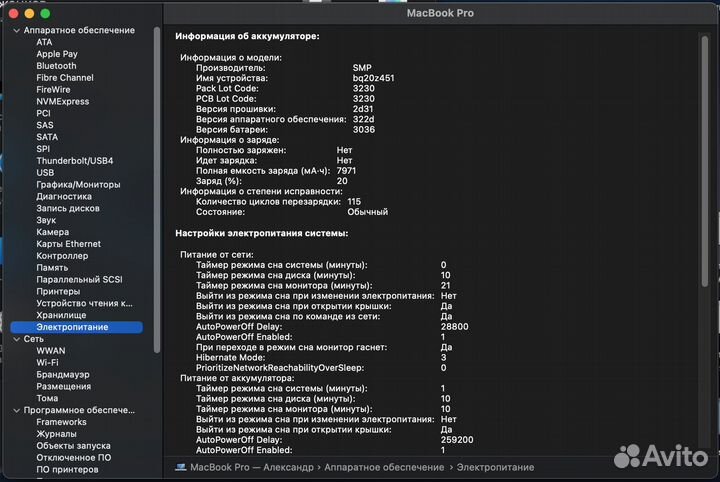Click AutoPowerOff Delay value 259200
Screen dimensions: 720x482
pyautogui.click(x=457, y=440)
